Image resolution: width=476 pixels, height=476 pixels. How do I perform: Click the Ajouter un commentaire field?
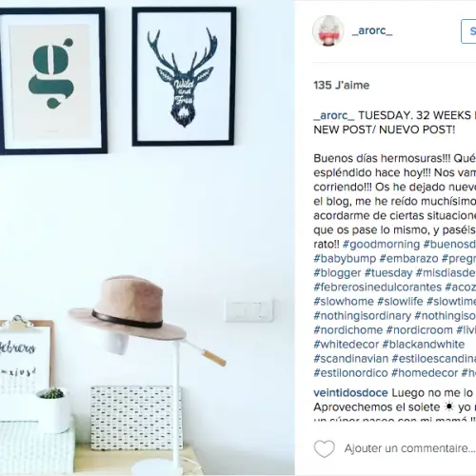[410, 448]
